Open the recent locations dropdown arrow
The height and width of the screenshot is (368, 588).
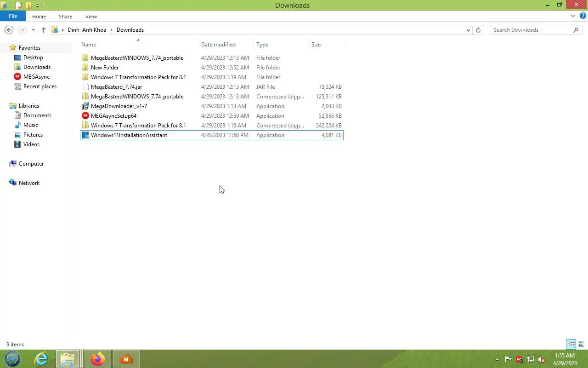[33, 30]
